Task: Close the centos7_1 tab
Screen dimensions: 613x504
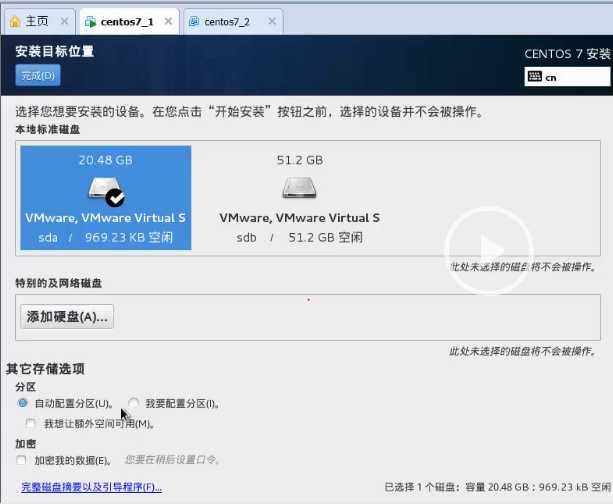Action: pyautogui.click(x=168, y=21)
